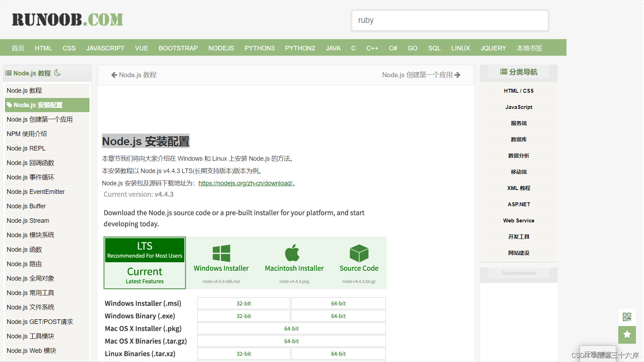Open SQL in the navigation bar
This screenshot has height=362, width=644.
coord(434,48)
